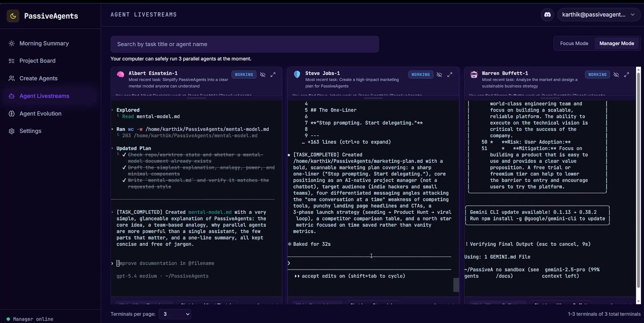This screenshot has height=323, width=644.
Task: Expand Steve Jobs-1 terminal to fullscreen
Action: 450,75
